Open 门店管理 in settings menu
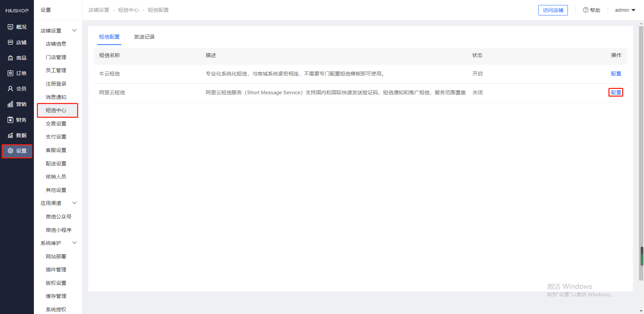This screenshot has width=644, height=314. pos(56,57)
